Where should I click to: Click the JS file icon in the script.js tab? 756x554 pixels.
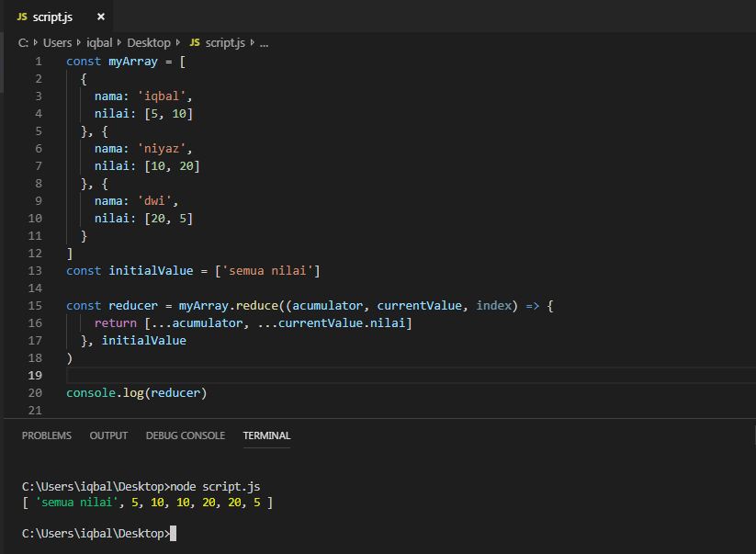pyautogui.click(x=22, y=17)
